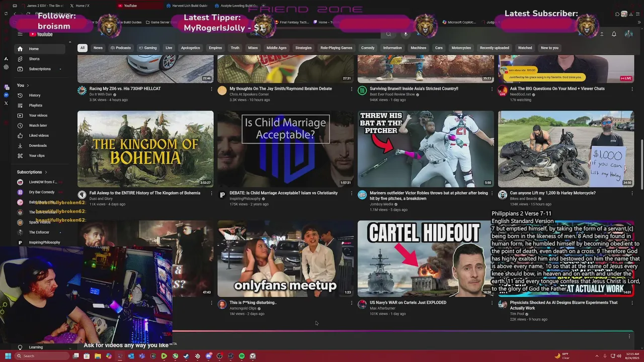Click the search magnifier button
The image size is (644, 362).
click(388, 34)
